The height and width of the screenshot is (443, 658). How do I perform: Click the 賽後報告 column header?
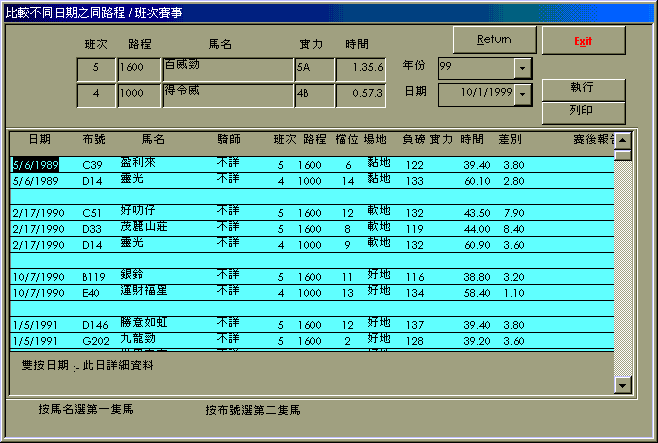coord(593,139)
